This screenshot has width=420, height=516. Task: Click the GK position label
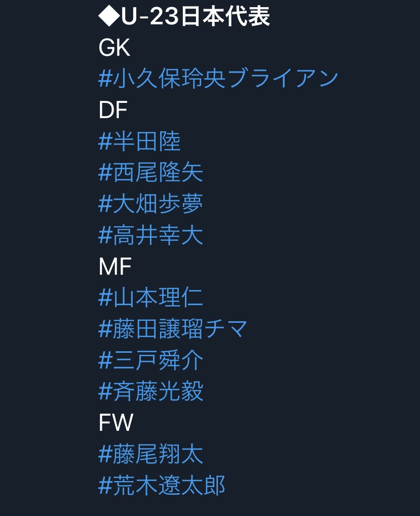click(114, 48)
